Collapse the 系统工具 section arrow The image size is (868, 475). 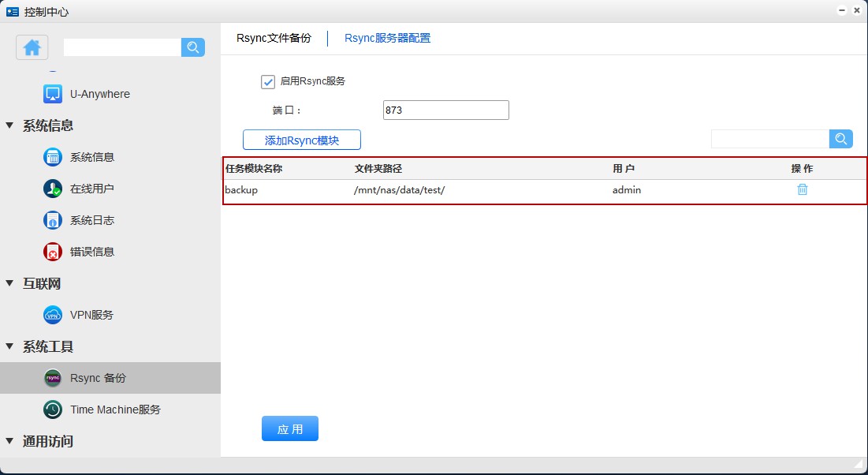9,346
